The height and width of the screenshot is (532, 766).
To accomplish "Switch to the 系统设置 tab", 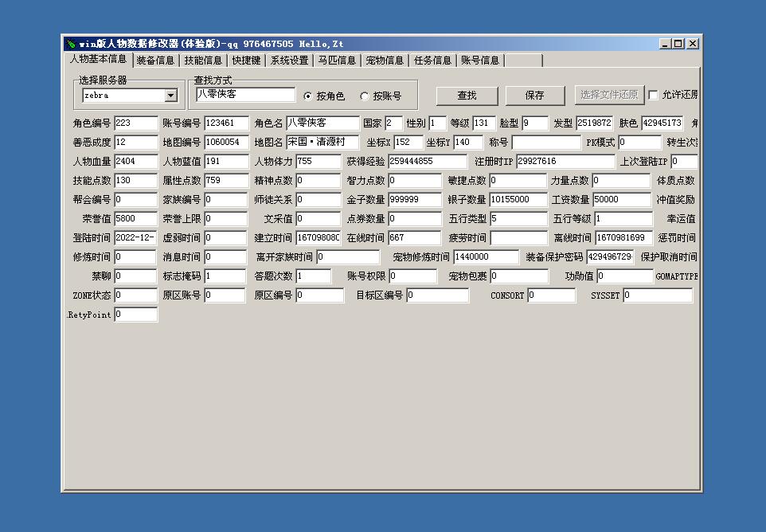I will pos(289,60).
